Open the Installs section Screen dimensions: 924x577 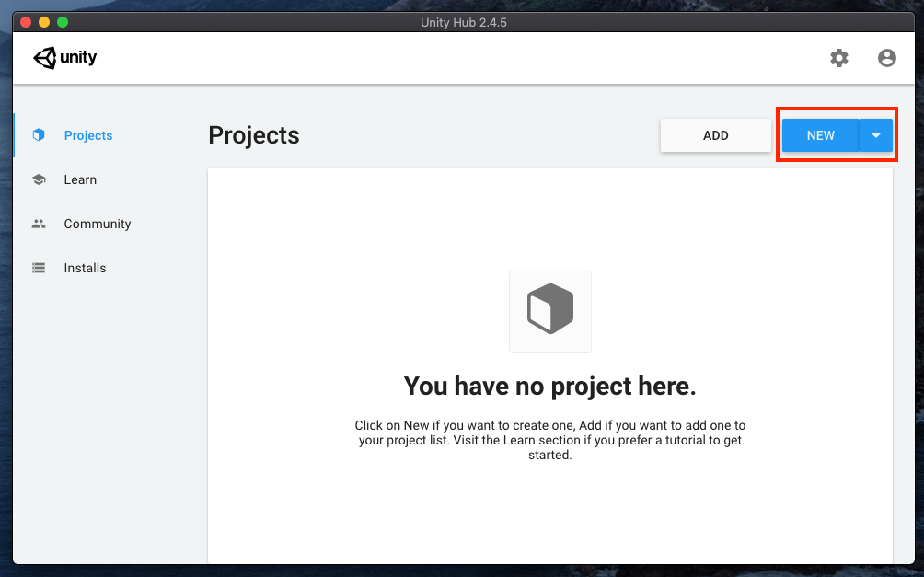(85, 268)
